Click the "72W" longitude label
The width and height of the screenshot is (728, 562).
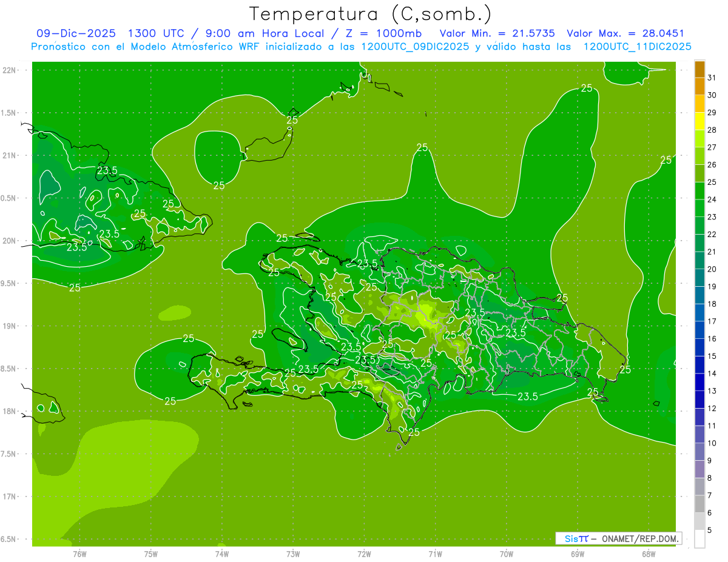[364, 554]
